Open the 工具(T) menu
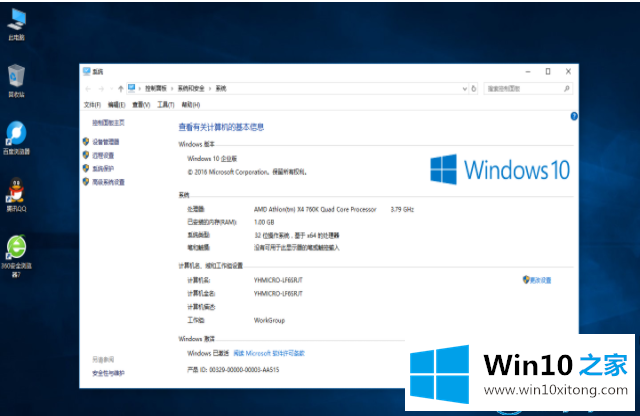 (166, 105)
